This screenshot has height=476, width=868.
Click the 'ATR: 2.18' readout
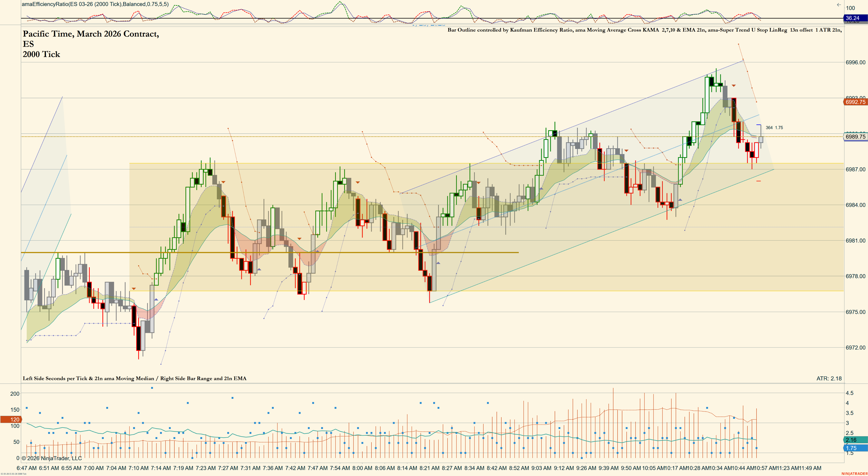829,379
